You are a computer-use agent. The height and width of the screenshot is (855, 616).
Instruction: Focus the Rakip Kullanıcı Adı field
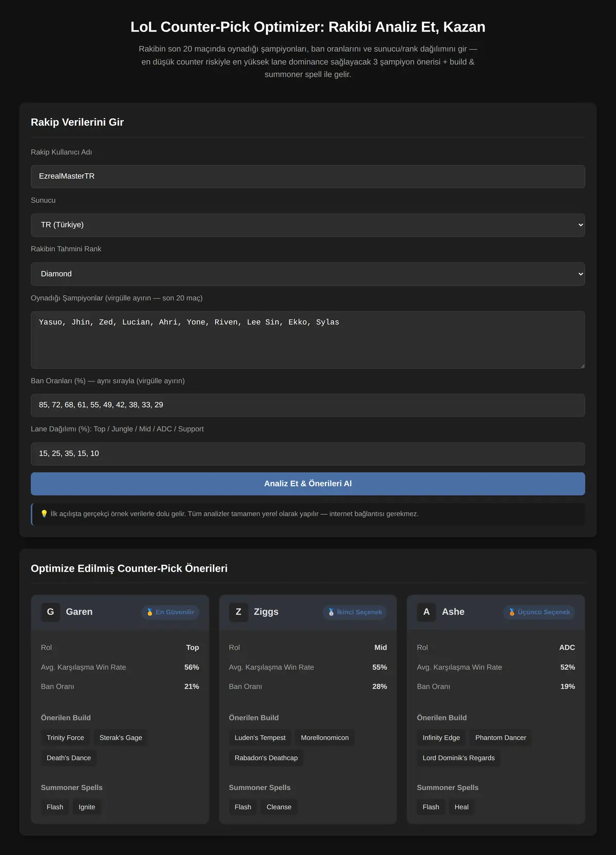click(308, 176)
